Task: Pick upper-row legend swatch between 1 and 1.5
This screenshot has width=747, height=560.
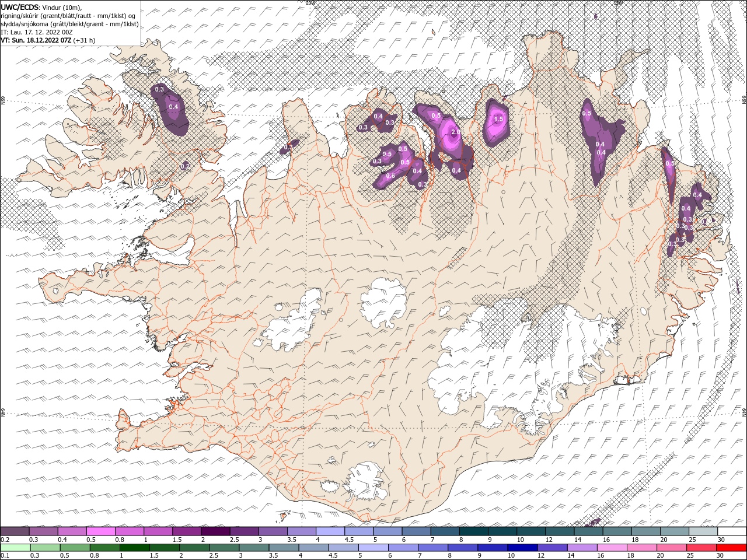Action: pyautogui.click(x=158, y=531)
